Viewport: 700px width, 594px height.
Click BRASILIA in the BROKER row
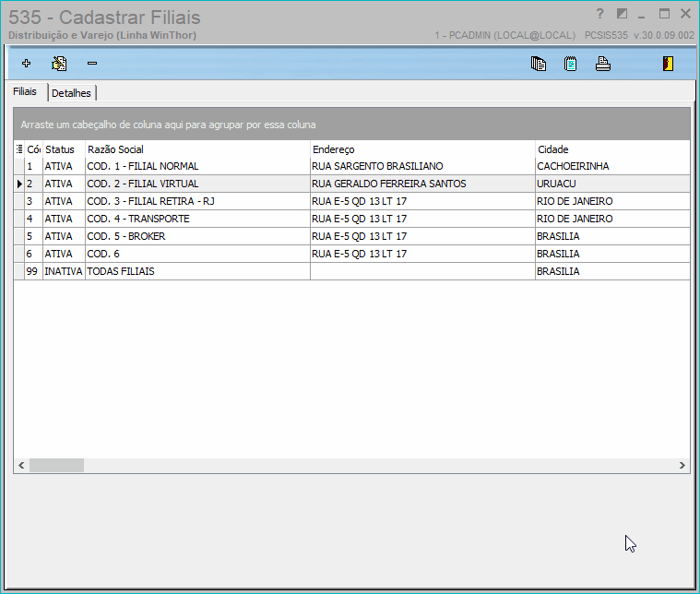coord(612,236)
